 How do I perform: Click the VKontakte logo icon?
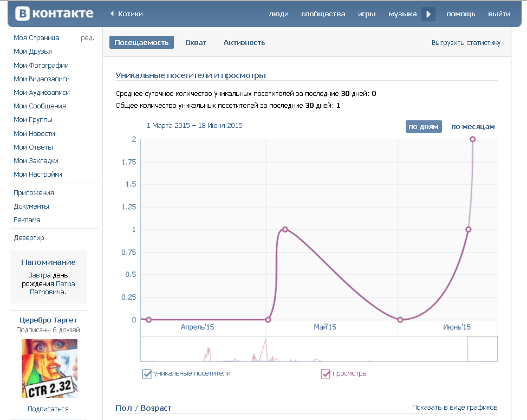(x=23, y=14)
